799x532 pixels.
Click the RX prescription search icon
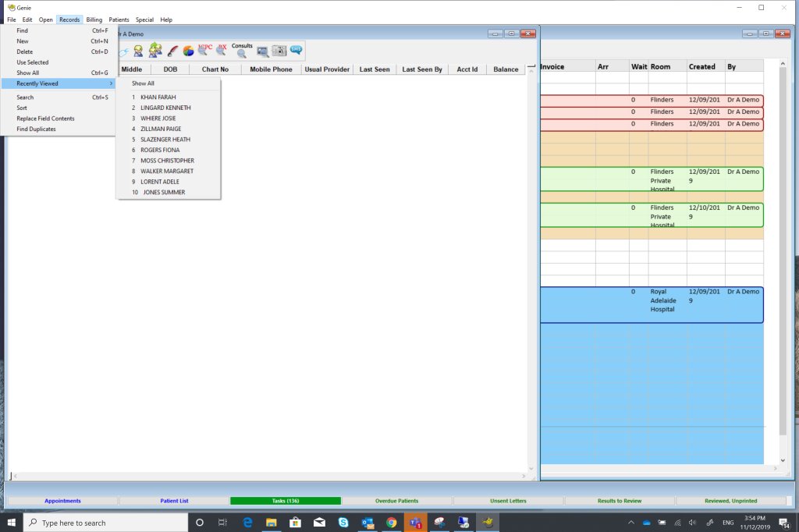point(222,49)
